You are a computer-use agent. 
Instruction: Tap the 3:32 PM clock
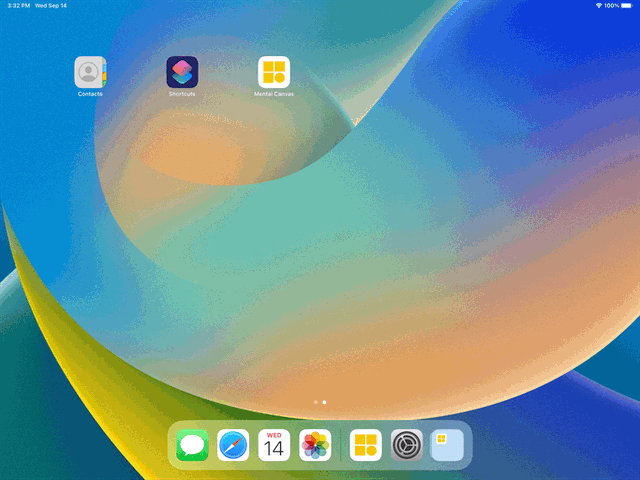click(x=19, y=6)
